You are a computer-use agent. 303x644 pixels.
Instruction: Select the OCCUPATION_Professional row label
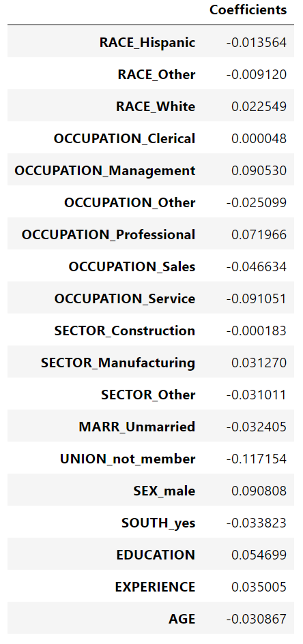(x=109, y=234)
